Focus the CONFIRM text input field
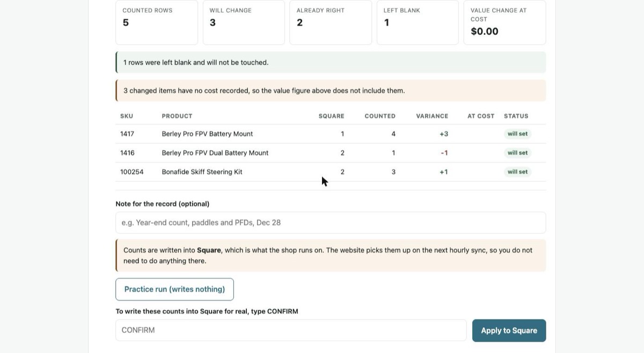The width and height of the screenshot is (644, 353). 291,330
